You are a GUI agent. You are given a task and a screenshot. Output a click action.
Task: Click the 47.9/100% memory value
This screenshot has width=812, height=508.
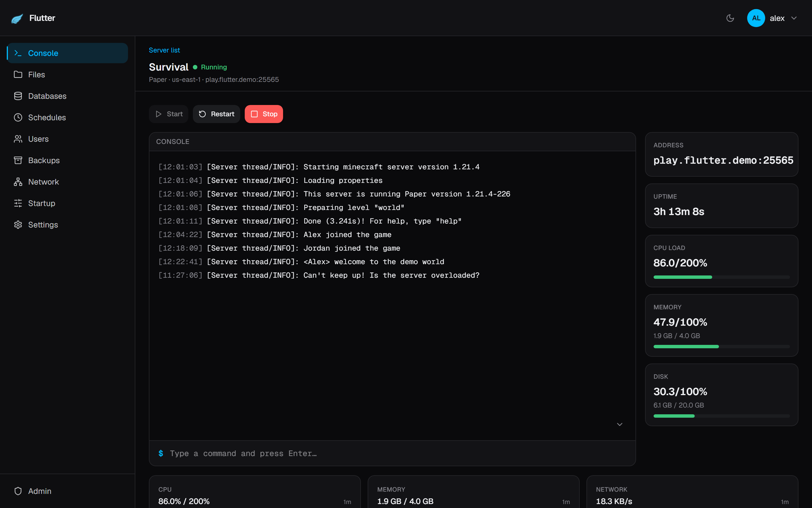click(x=680, y=323)
